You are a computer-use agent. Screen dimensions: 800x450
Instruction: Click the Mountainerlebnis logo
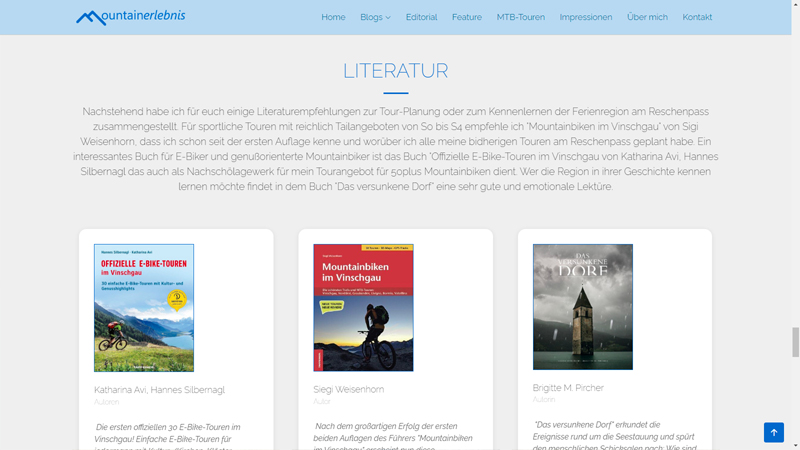coord(131,17)
